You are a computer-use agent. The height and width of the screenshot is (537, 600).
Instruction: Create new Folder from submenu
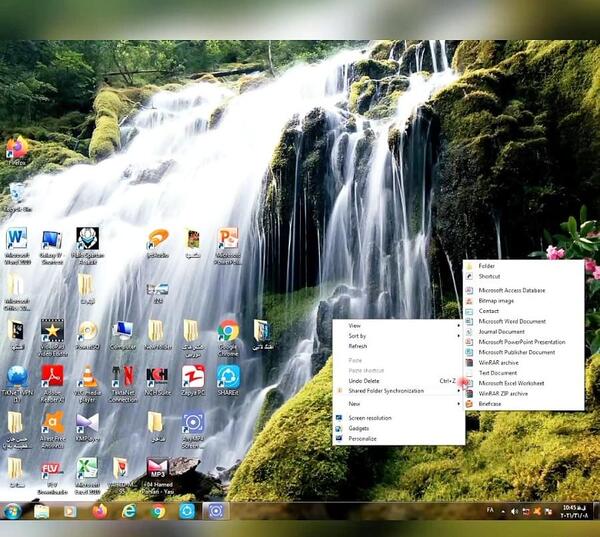coord(523,266)
